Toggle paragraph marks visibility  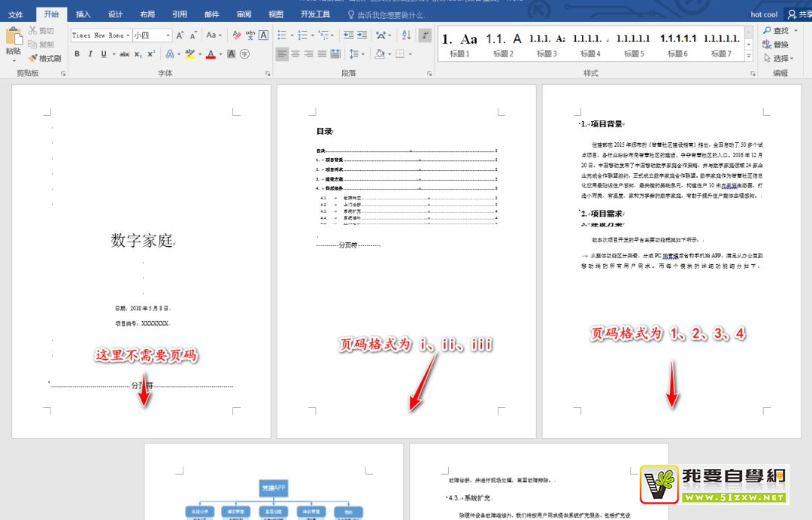coord(425,35)
